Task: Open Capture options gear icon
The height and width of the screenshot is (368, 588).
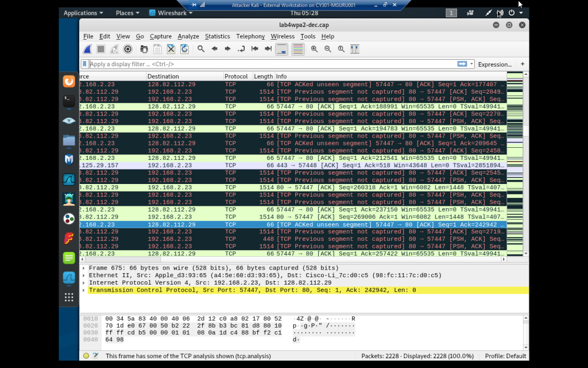Action: (127, 49)
